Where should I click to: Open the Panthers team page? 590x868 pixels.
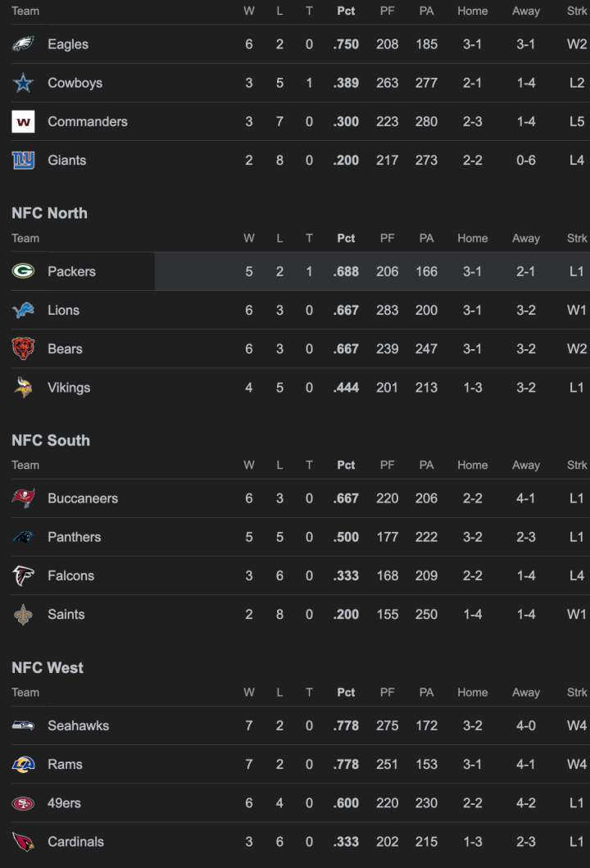coord(74,537)
